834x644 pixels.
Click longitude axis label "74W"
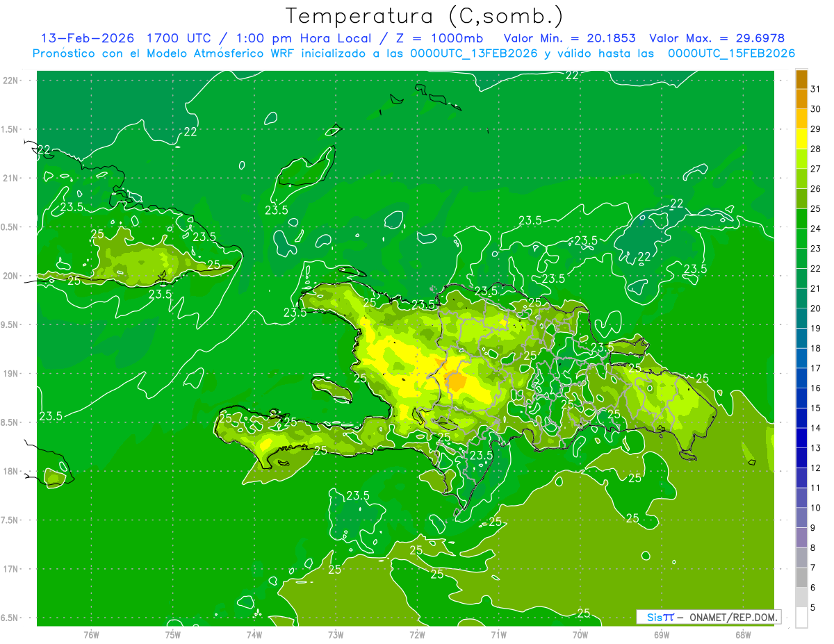(x=254, y=634)
